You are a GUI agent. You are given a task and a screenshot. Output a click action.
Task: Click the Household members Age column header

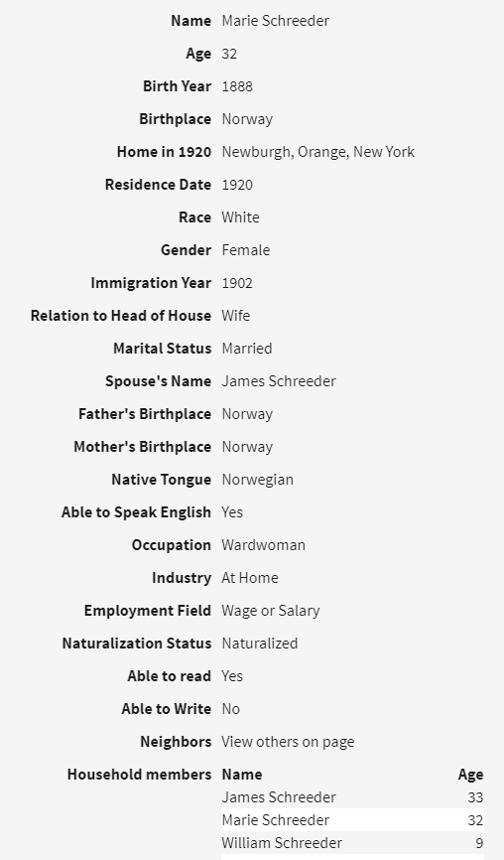(470, 775)
